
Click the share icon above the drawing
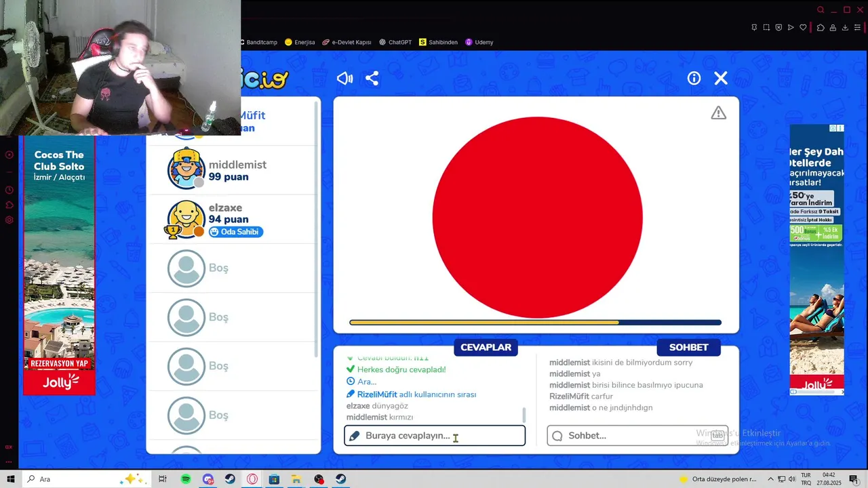point(372,79)
